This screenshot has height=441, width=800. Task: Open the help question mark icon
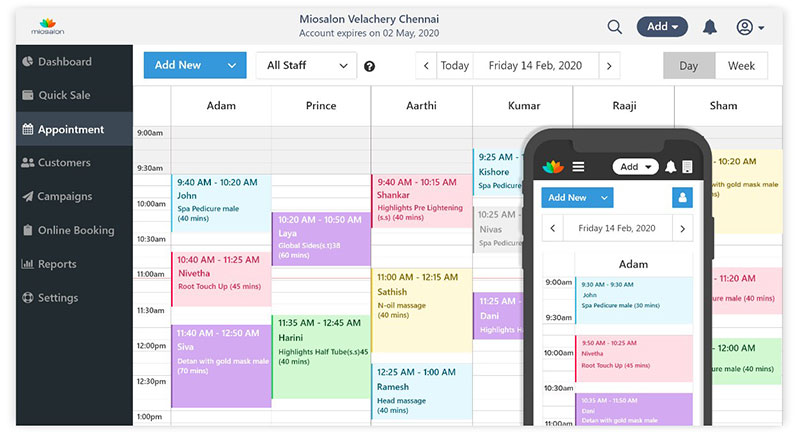pyautogui.click(x=369, y=66)
